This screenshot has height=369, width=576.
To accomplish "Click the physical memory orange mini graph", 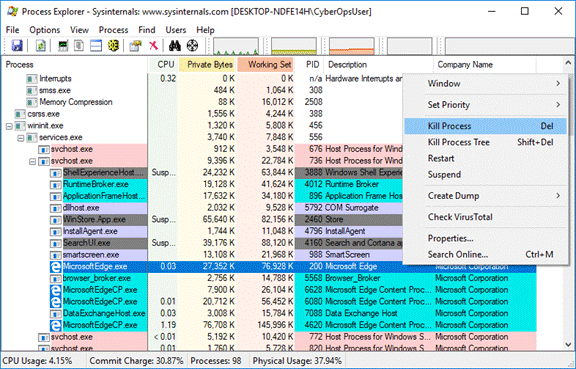I will [x=352, y=46].
